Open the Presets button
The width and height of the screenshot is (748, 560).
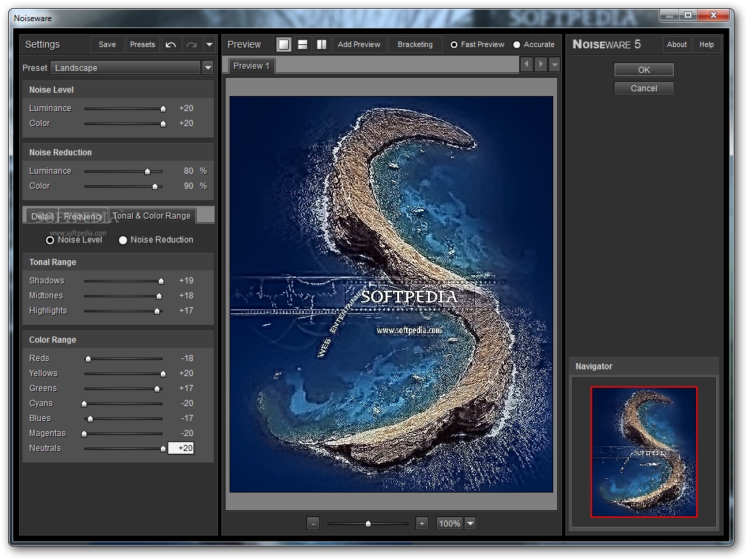(x=142, y=44)
